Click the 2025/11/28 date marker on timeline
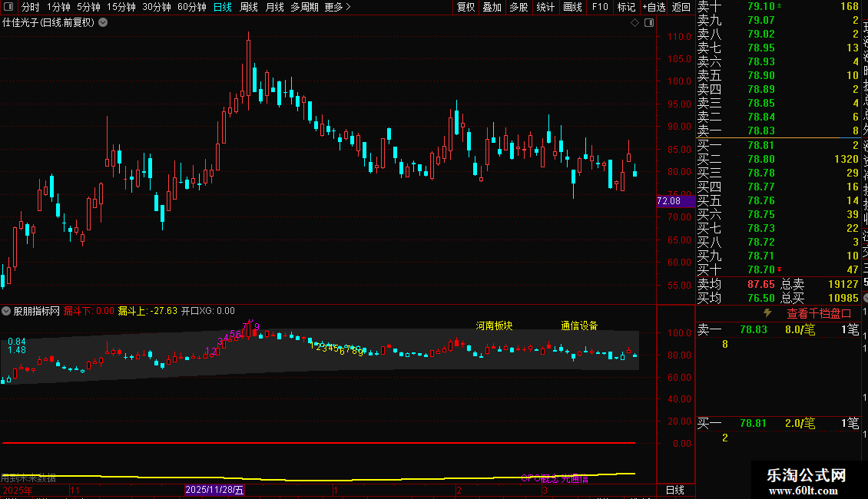Image resolution: width=868 pixels, height=499 pixels. click(214, 490)
